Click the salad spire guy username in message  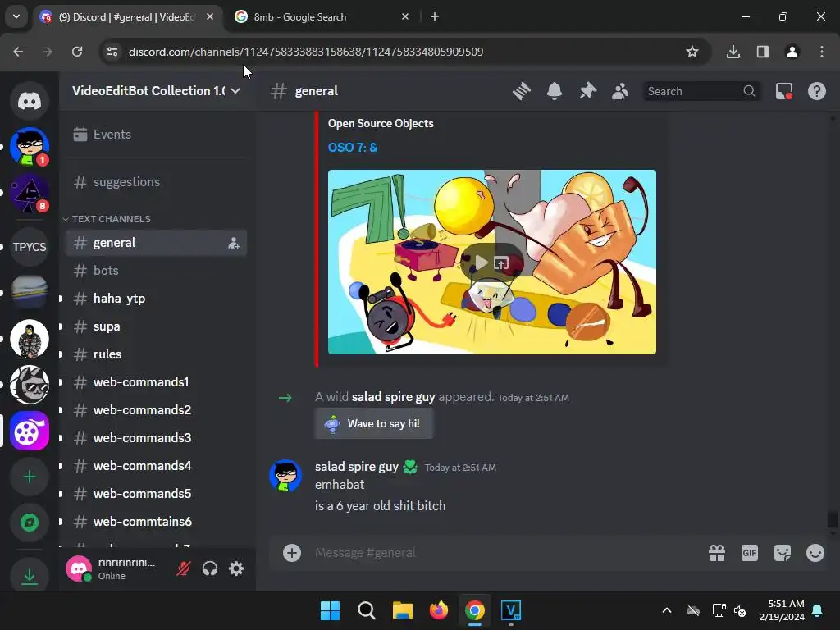(356, 467)
